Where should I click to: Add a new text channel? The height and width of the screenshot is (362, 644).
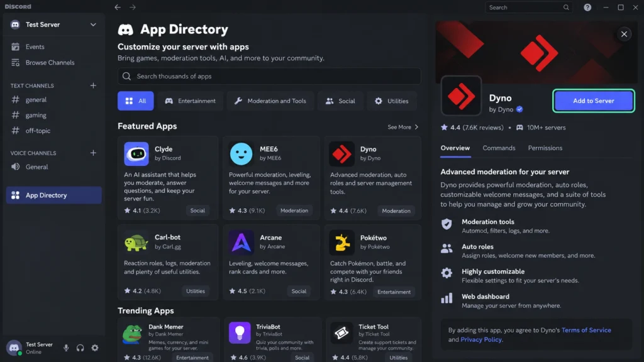(x=93, y=85)
